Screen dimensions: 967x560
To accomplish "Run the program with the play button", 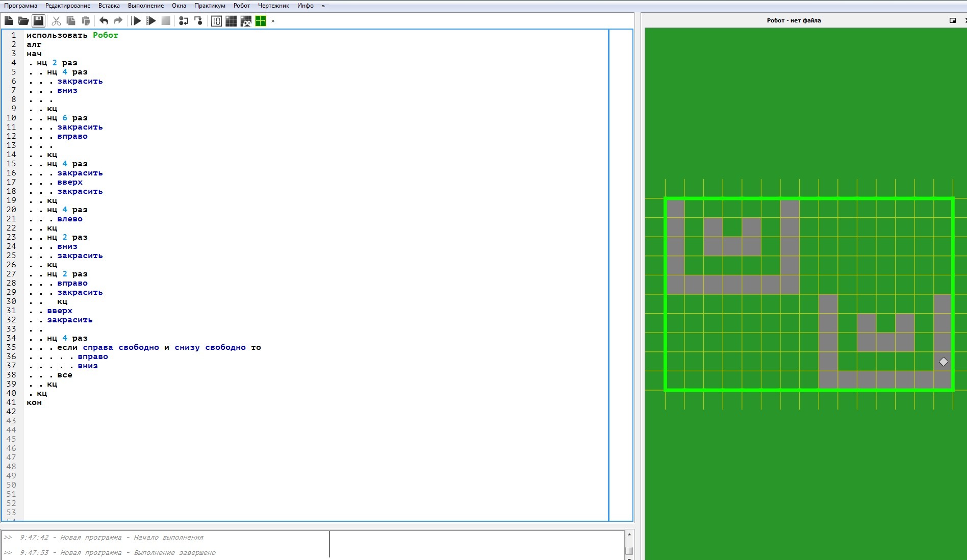I will (136, 21).
